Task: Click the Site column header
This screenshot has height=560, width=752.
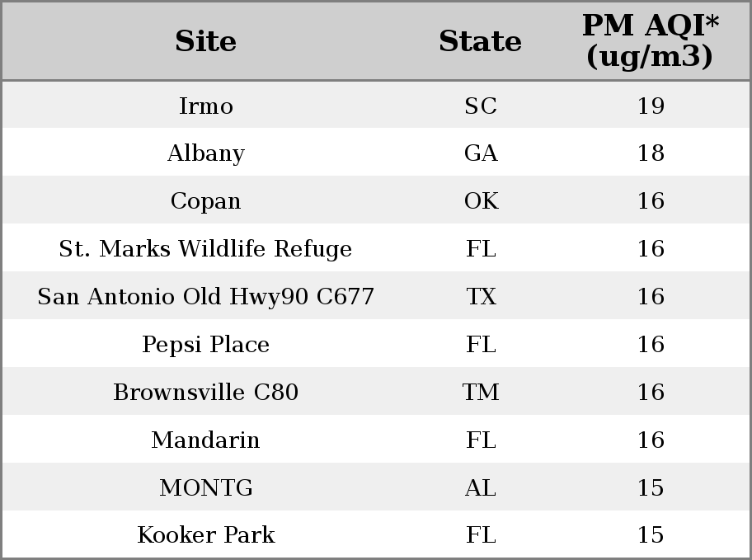Action: click(x=206, y=41)
